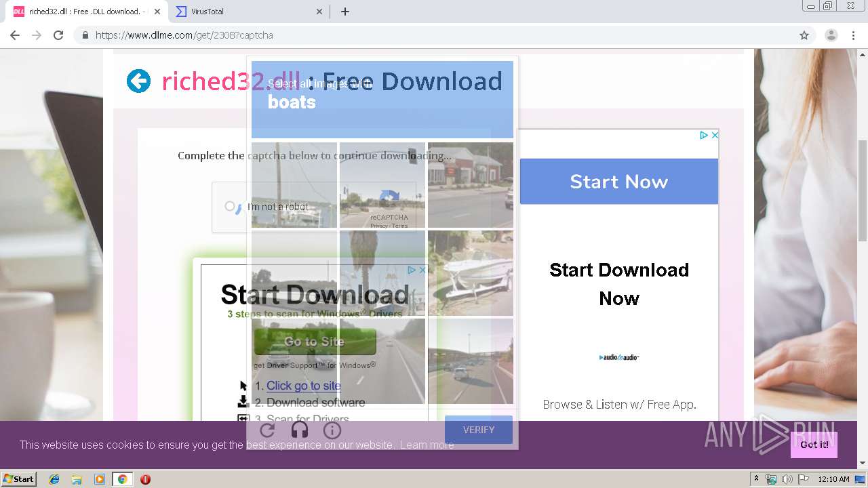Screen dimensions: 868x488
Task: Select the top-right captcha tile with storefront
Action: 471,185
